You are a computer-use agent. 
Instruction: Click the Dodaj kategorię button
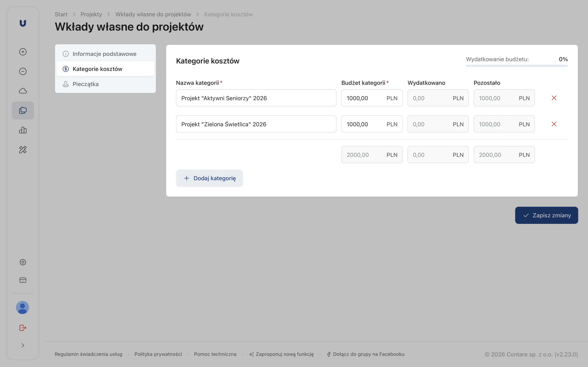click(209, 178)
